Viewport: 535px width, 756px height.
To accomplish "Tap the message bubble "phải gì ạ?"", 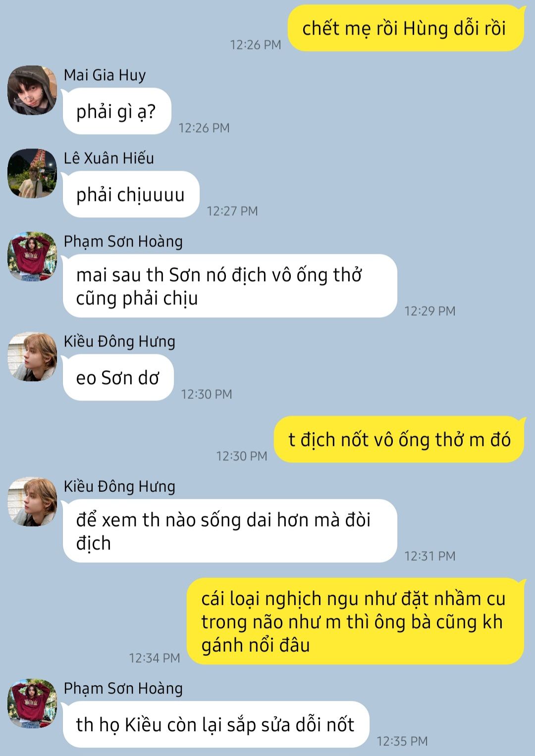I will click(117, 111).
